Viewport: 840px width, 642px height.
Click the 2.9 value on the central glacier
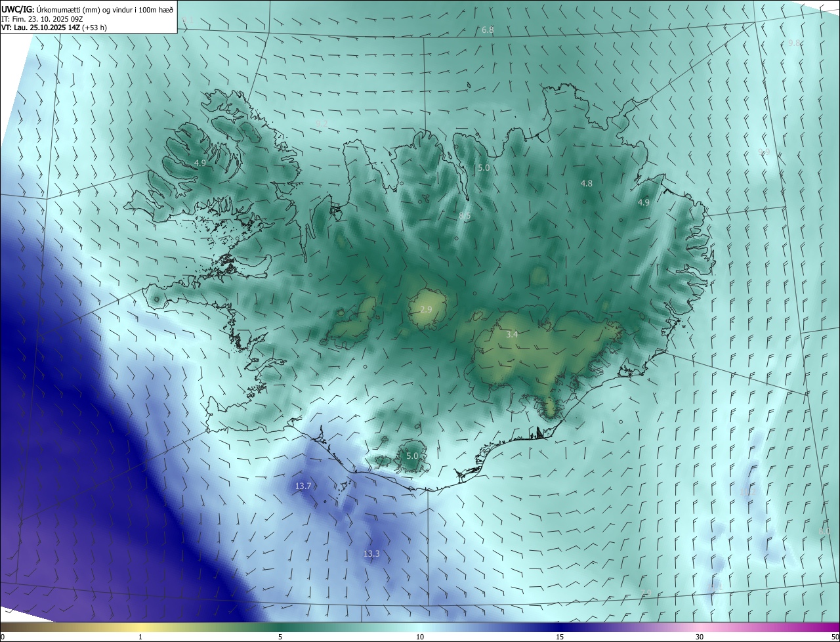tap(426, 309)
